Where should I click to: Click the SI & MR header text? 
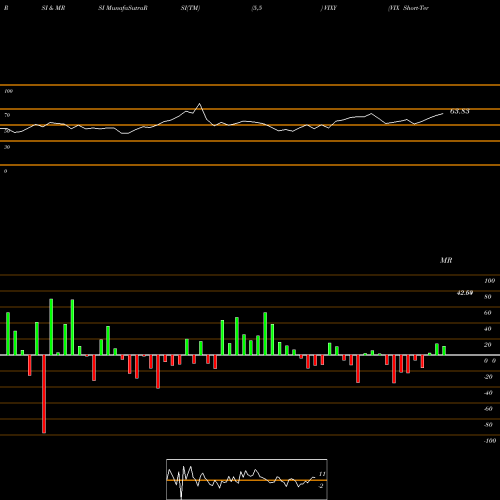(x=53, y=8)
